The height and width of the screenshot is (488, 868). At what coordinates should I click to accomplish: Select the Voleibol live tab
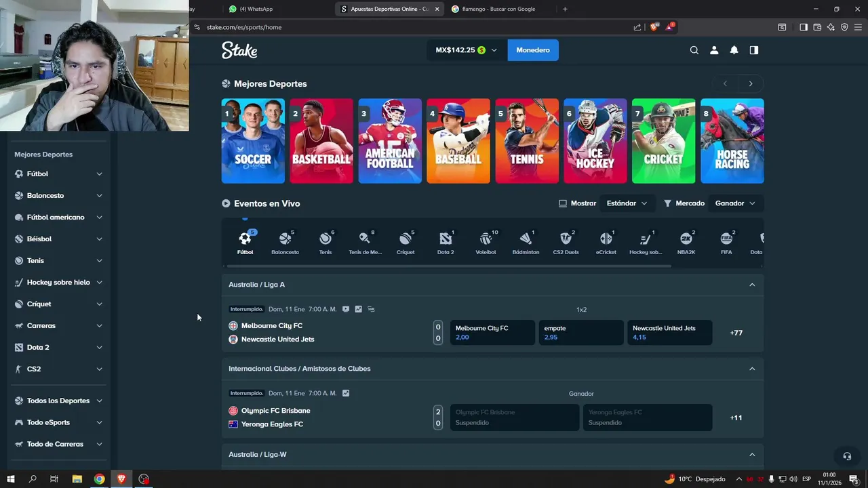pyautogui.click(x=486, y=243)
